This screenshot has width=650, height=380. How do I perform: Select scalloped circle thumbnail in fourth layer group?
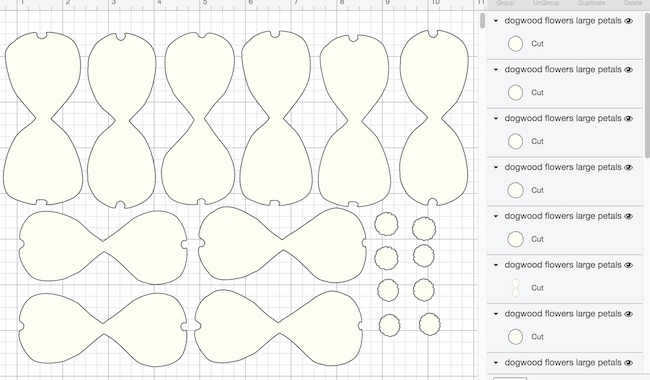point(515,190)
